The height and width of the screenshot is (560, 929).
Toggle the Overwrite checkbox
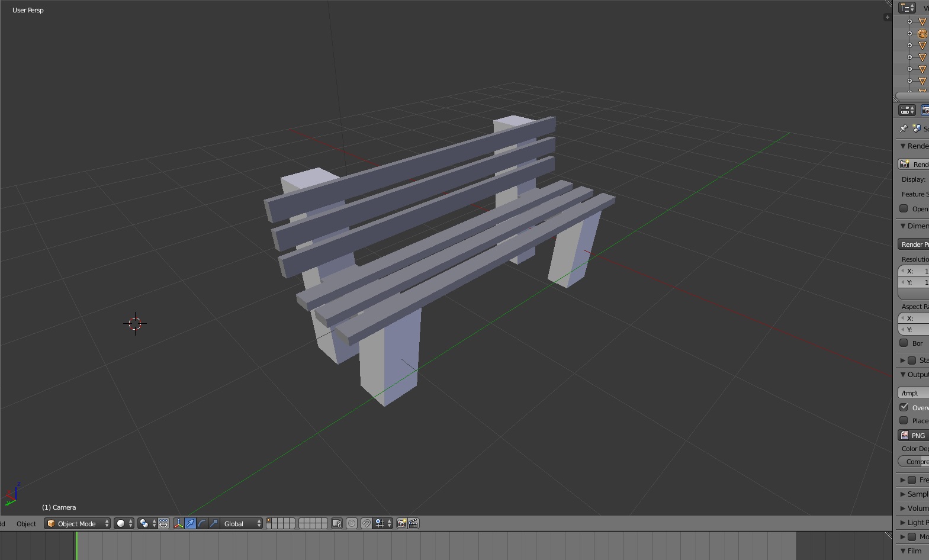click(904, 407)
